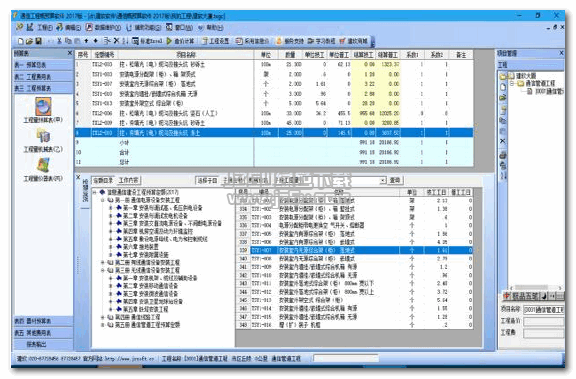The image size is (576, 379).
Task: Click the 选择子目 button
Action: (208, 180)
